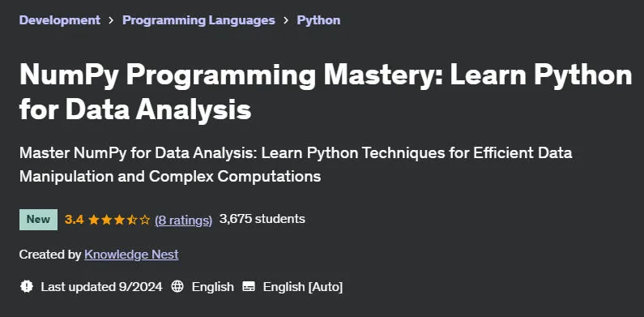Image resolution: width=644 pixels, height=317 pixels.
Task: Click the chevron before Python breadcrumb
Action: coord(286,20)
